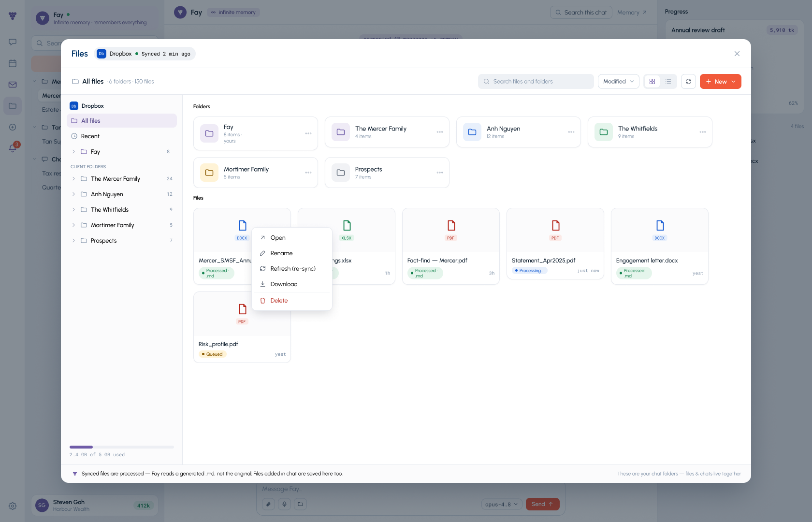Choose Delete from context menu

pos(292,301)
